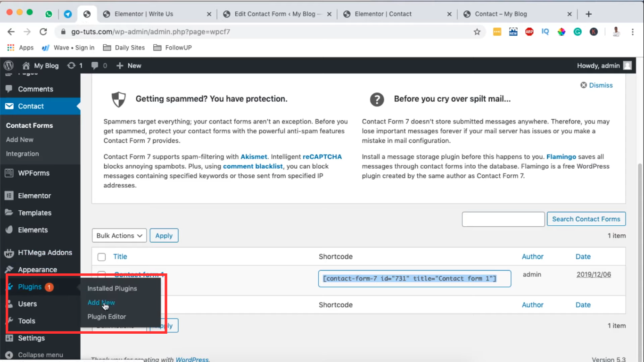Switch to the 'Elementor | Contact' tab

coord(397,14)
